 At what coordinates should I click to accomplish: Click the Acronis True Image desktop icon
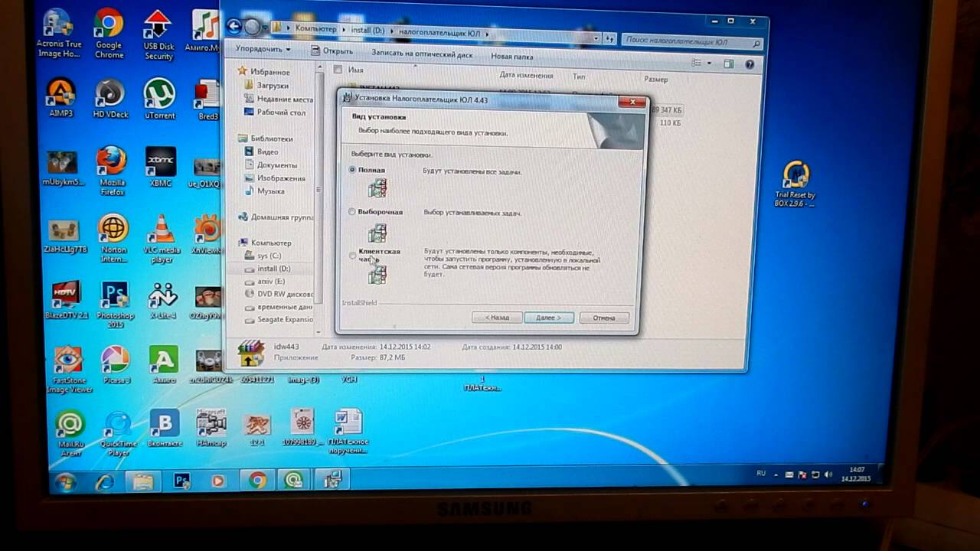point(59,33)
